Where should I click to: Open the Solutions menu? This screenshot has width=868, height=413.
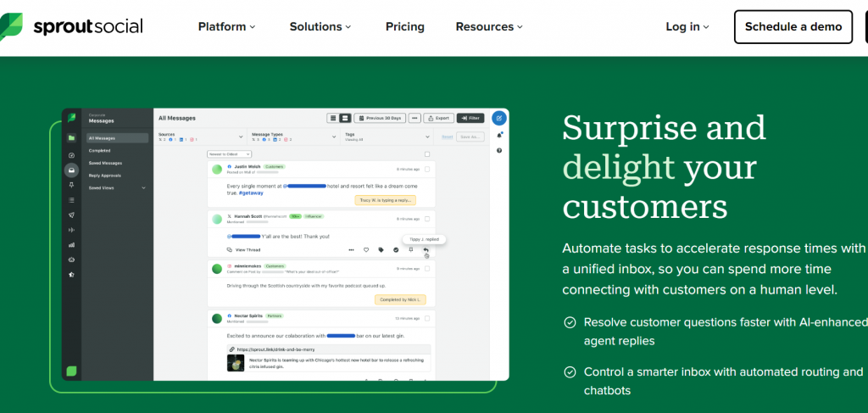[320, 26]
